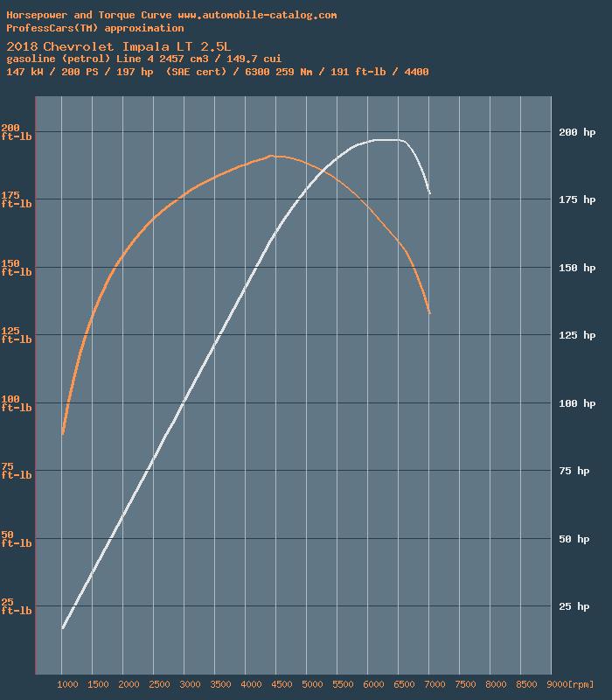Screen dimensions: 612x700
Task: Click the '6000' rpm axis label
Action: click(373, 684)
